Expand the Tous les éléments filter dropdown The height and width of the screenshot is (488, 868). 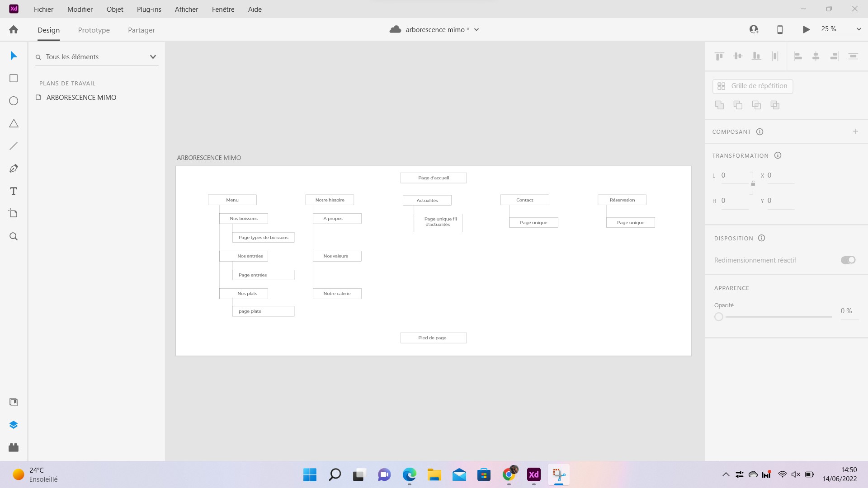click(153, 57)
